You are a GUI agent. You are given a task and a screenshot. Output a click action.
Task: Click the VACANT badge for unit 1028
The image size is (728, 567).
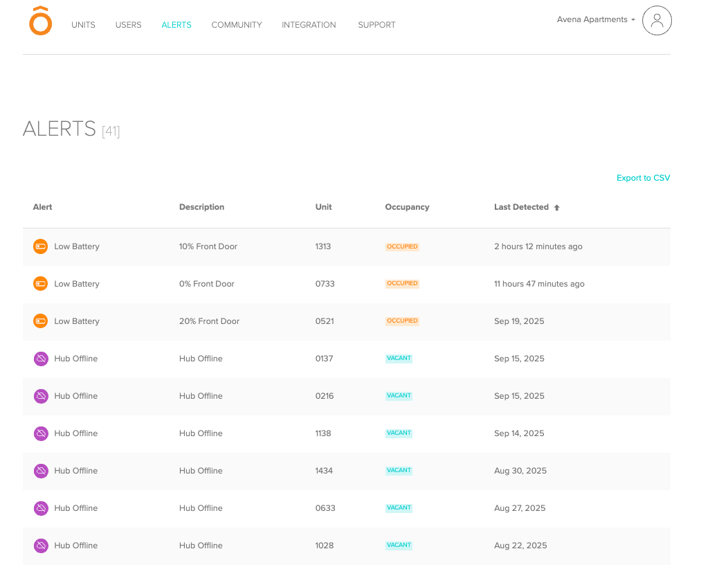[399, 545]
